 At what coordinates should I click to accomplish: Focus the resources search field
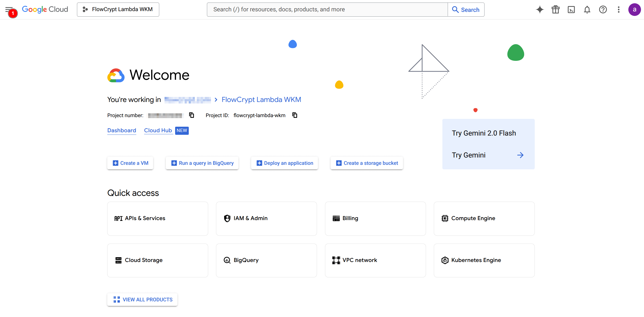pyautogui.click(x=327, y=10)
